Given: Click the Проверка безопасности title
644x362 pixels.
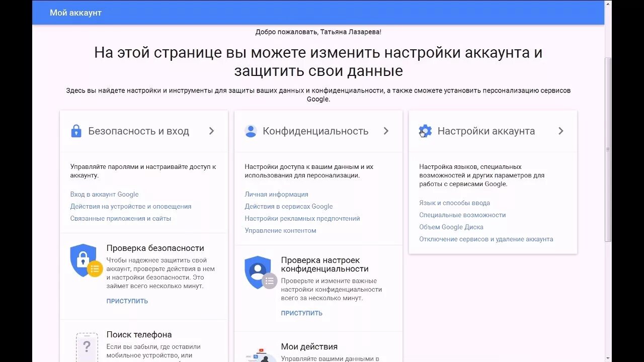Looking at the screenshot, I should pos(155,248).
